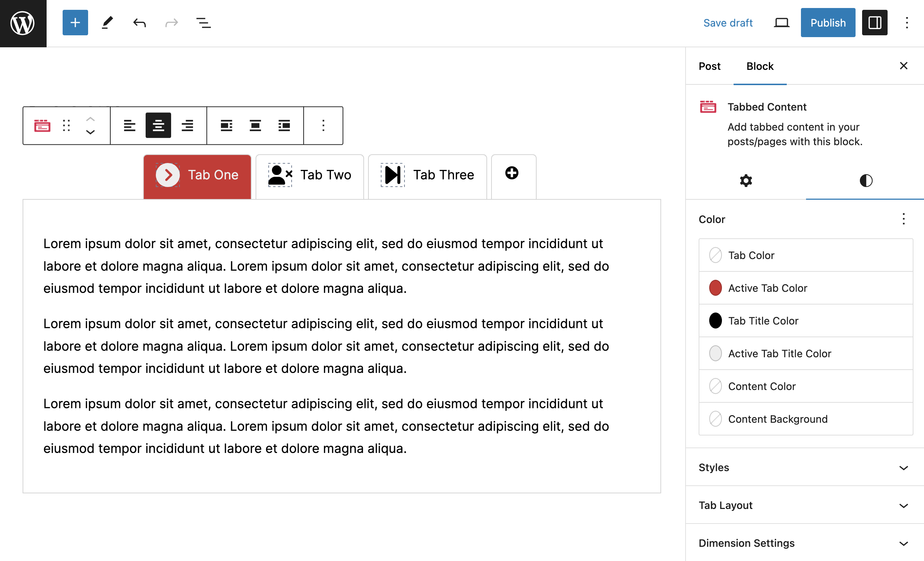The width and height of the screenshot is (924, 561).
Task: Open the Block sidebar tab
Action: [x=760, y=66]
